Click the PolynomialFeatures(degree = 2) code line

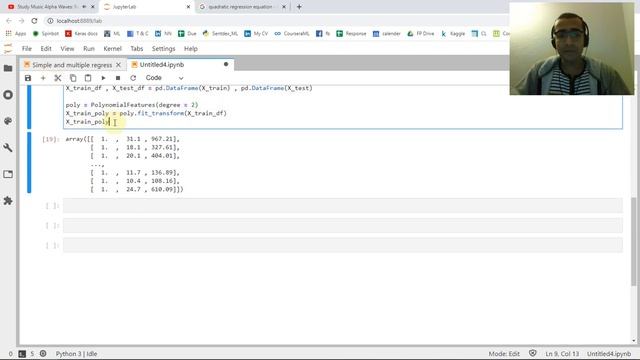point(132,105)
